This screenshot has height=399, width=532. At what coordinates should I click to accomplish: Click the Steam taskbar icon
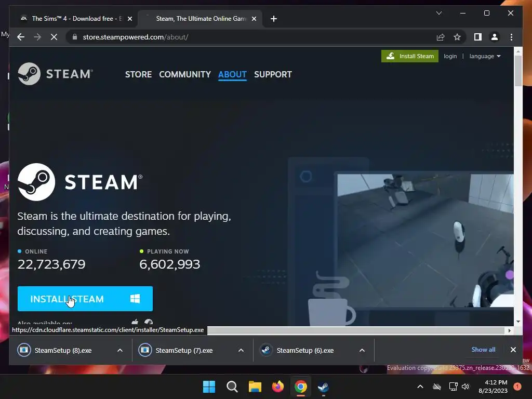point(323,387)
